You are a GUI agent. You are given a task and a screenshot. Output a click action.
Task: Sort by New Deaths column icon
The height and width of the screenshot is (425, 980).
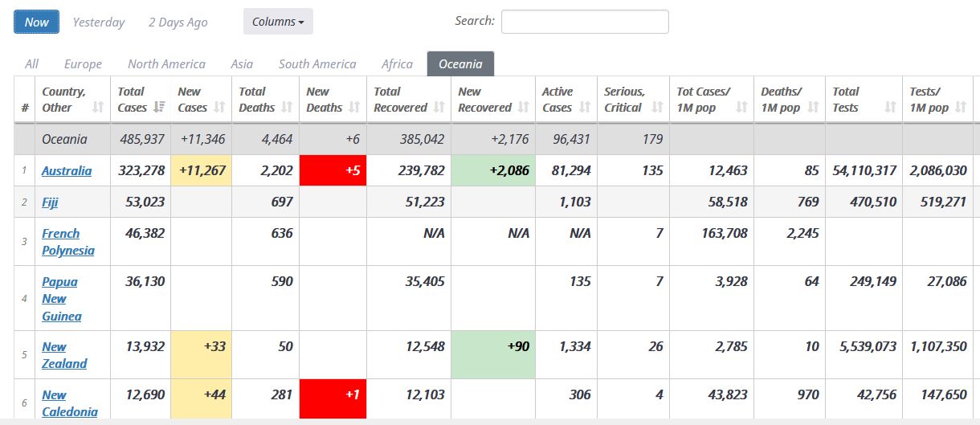(354, 108)
